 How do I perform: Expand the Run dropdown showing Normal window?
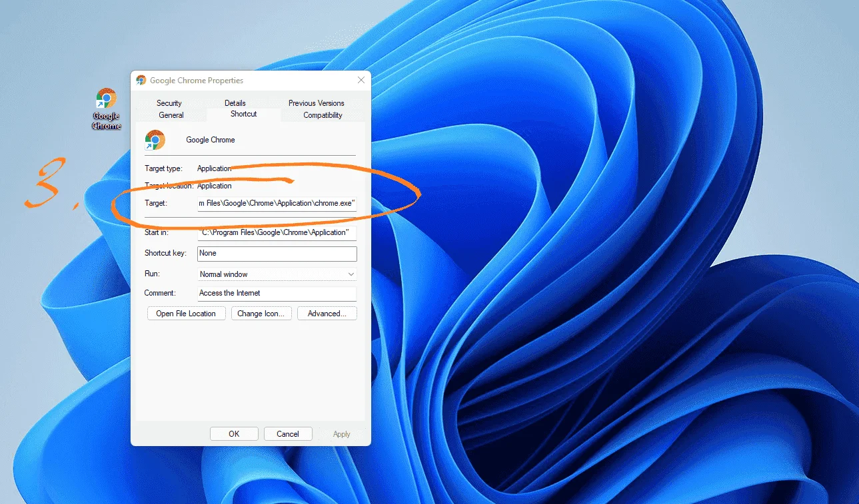(x=277, y=274)
